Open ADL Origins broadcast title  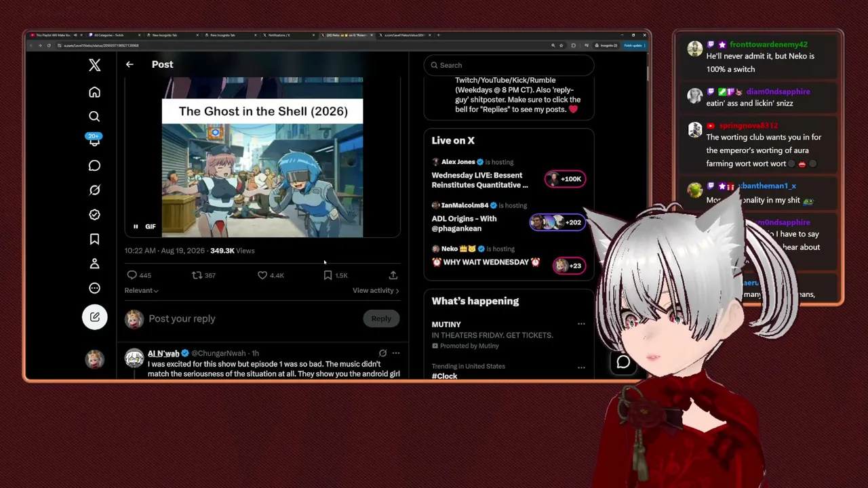tap(464, 224)
